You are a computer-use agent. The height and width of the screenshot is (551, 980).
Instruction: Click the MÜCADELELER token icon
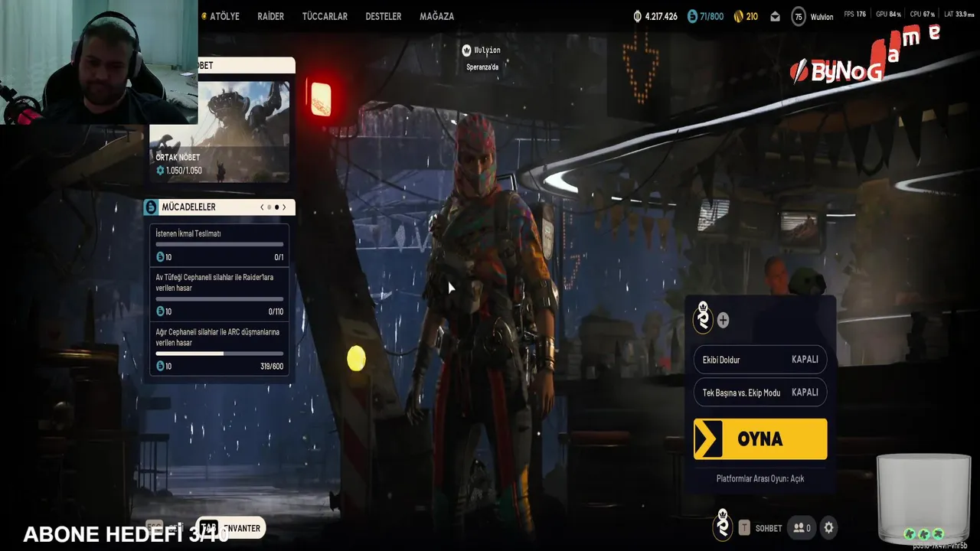(151, 207)
